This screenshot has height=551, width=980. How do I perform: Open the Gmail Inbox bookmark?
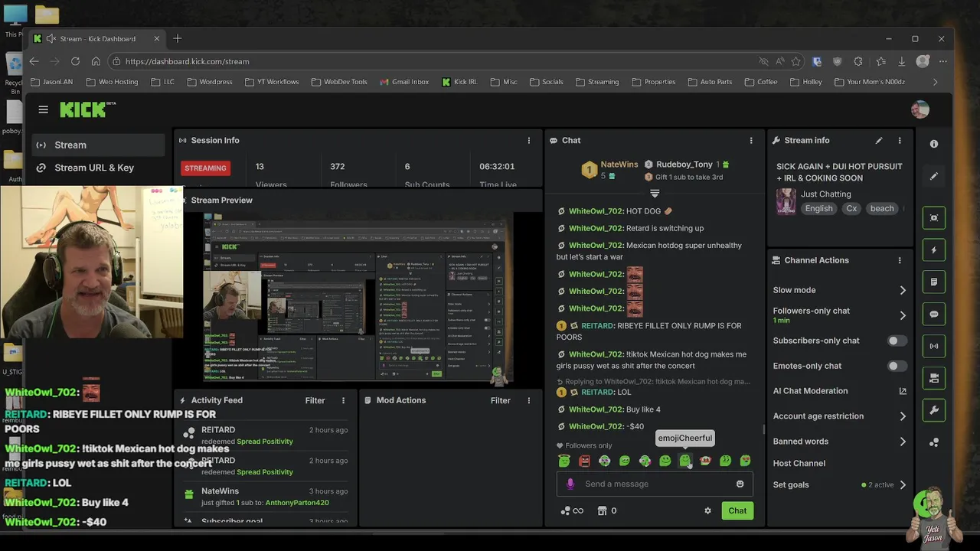pos(403,82)
